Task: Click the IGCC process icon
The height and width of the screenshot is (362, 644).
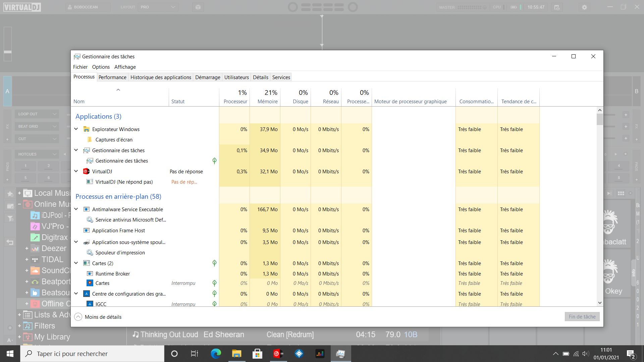Action: [90, 304]
